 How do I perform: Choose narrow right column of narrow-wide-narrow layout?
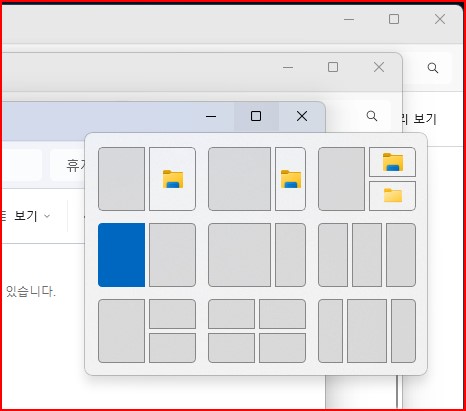click(x=403, y=331)
